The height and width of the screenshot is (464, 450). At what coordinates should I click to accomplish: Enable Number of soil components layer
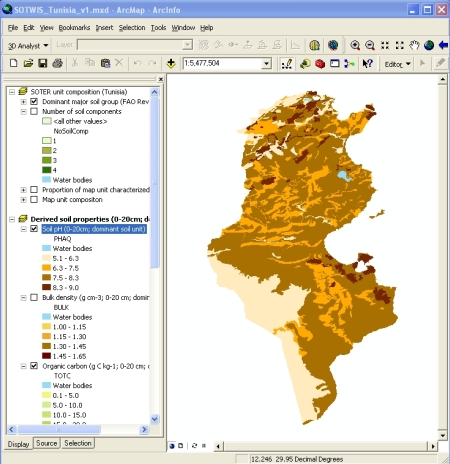click(x=34, y=111)
